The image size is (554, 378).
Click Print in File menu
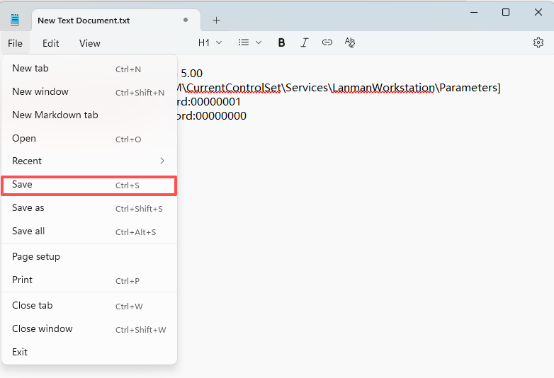tap(89, 280)
